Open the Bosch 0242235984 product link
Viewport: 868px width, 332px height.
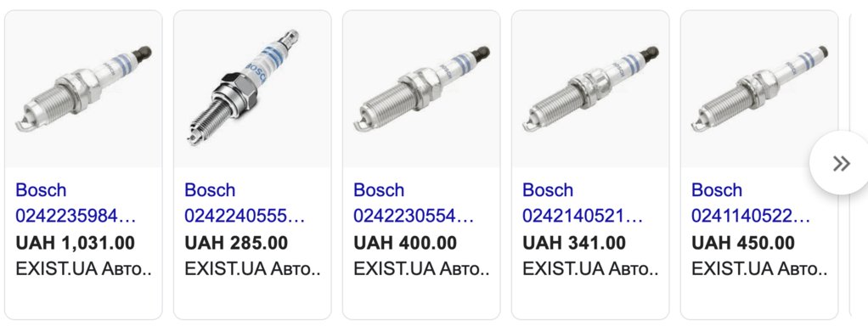click(x=76, y=203)
